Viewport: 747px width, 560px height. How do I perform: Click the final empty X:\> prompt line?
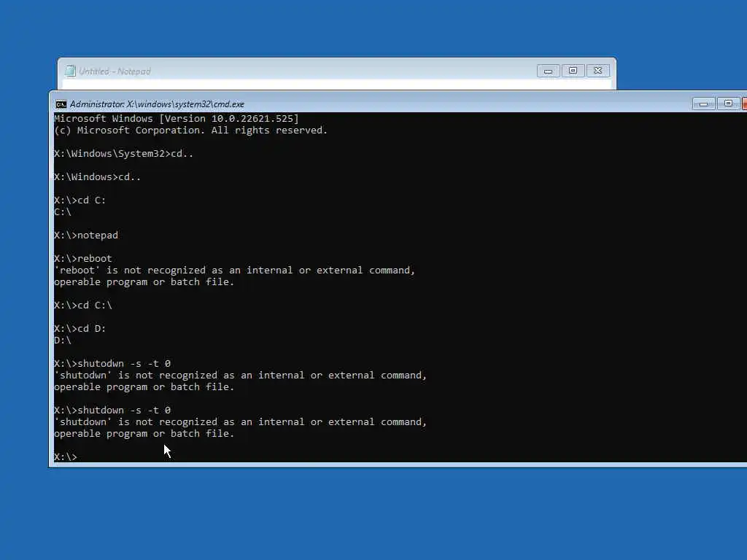coord(65,456)
